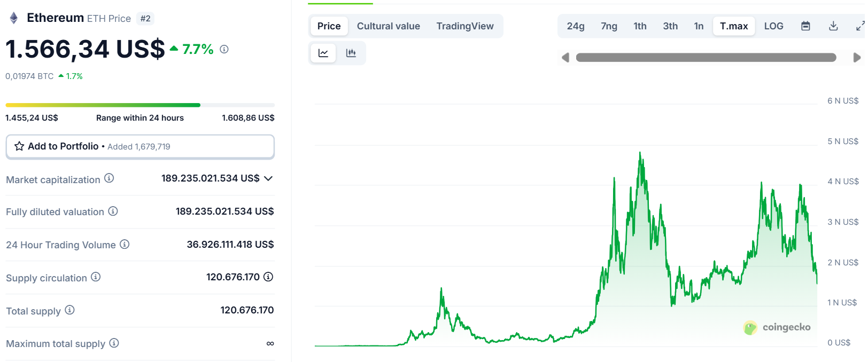Switch to TradingView tab

coord(465,26)
